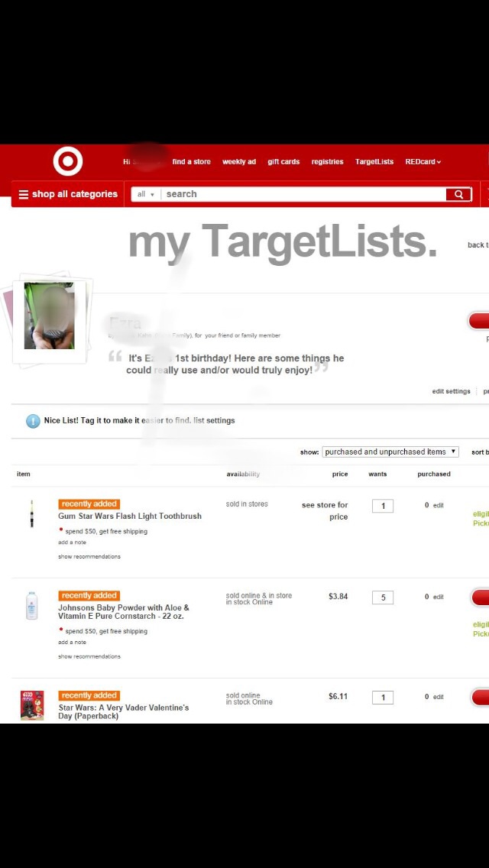Screen dimensions: 489x868
Task: Click the list profile photo
Action: (49, 316)
